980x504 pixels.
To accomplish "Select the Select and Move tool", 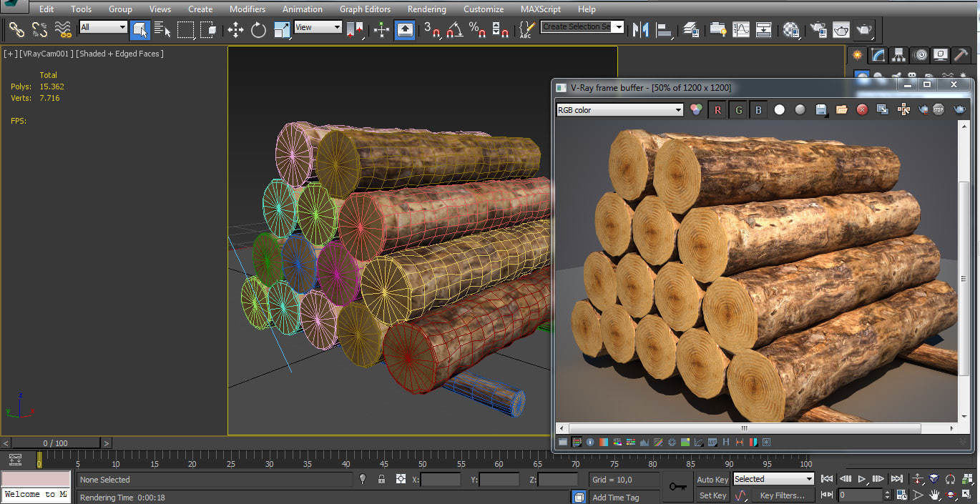I will 235,29.
